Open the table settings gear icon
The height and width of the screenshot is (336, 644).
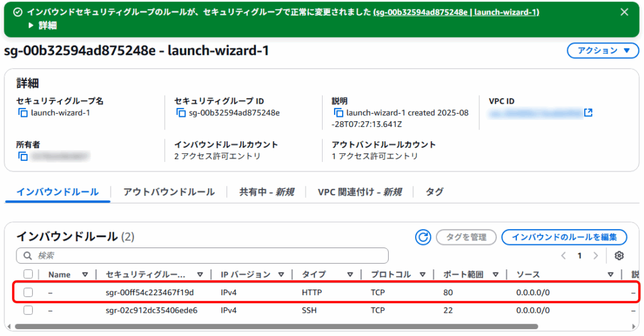619,256
